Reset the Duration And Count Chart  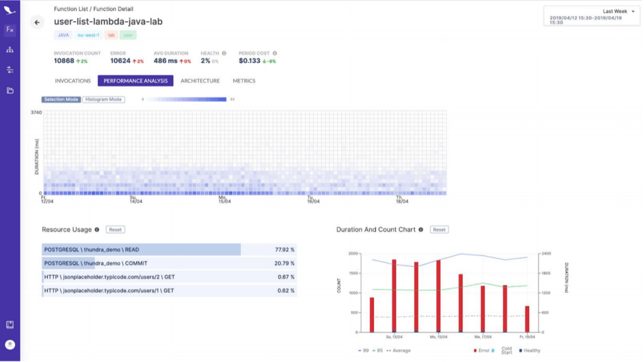click(x=439, y=230)
